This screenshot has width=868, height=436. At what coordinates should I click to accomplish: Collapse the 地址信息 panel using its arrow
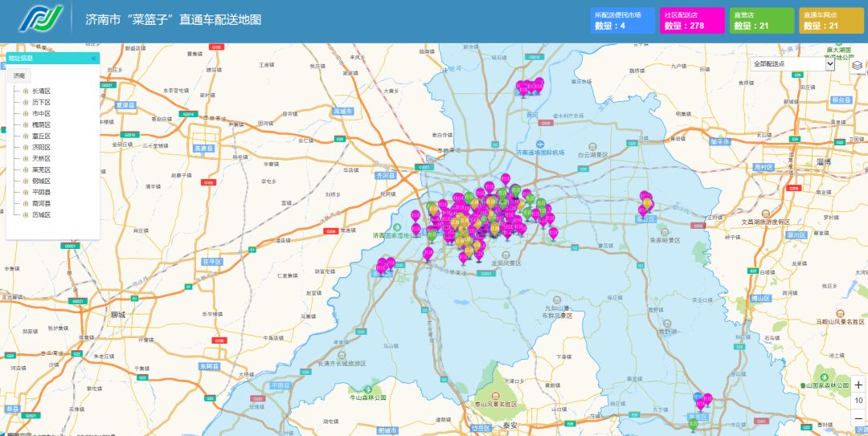click(93, 59)
